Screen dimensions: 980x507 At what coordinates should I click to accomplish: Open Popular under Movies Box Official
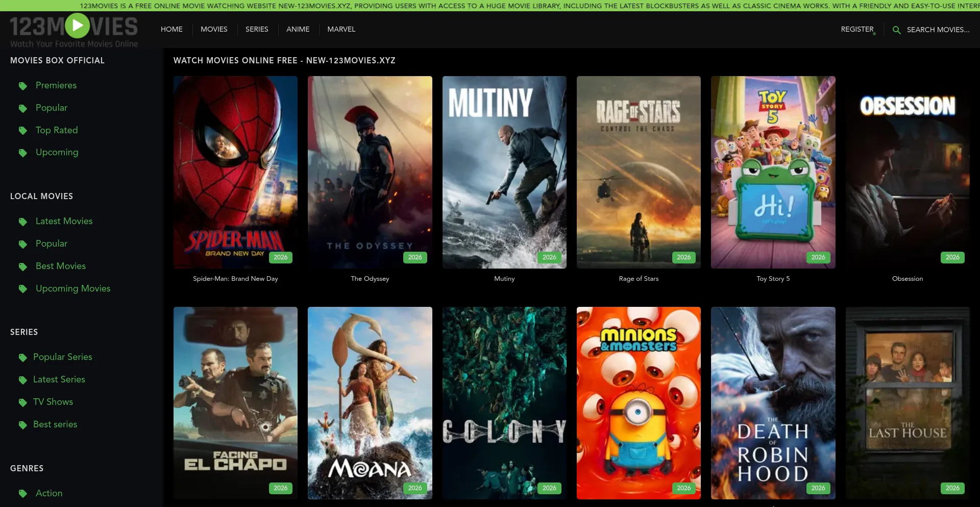(x=52, y=108)
